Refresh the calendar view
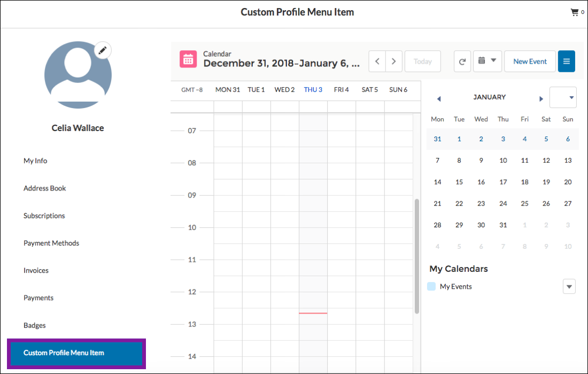The width and height of the screenshot is (588, 374). [462, 62]
